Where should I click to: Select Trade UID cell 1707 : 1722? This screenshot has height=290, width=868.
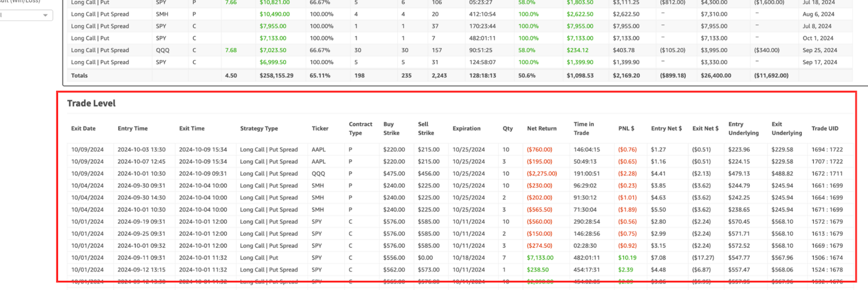click(x=827, y=161)
